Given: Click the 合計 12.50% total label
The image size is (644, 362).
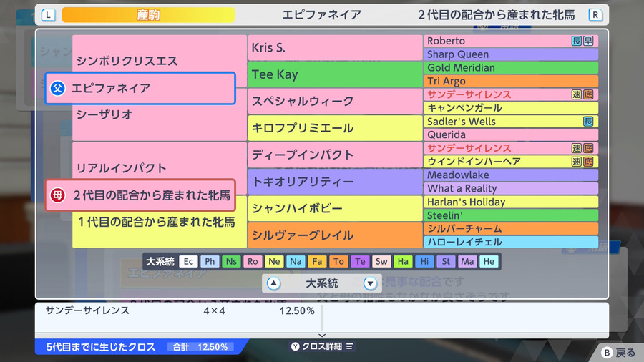Looking at the screenshot, I should tap(200, 347).
